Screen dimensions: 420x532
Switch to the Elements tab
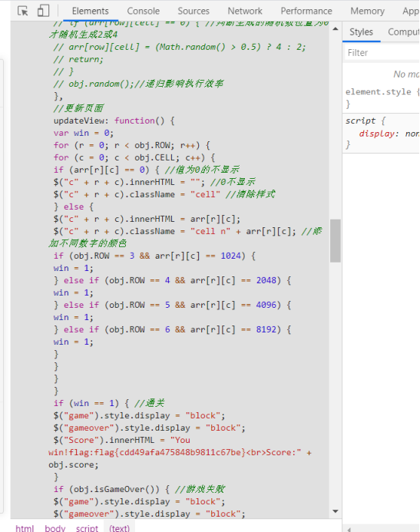pos(91,11)
